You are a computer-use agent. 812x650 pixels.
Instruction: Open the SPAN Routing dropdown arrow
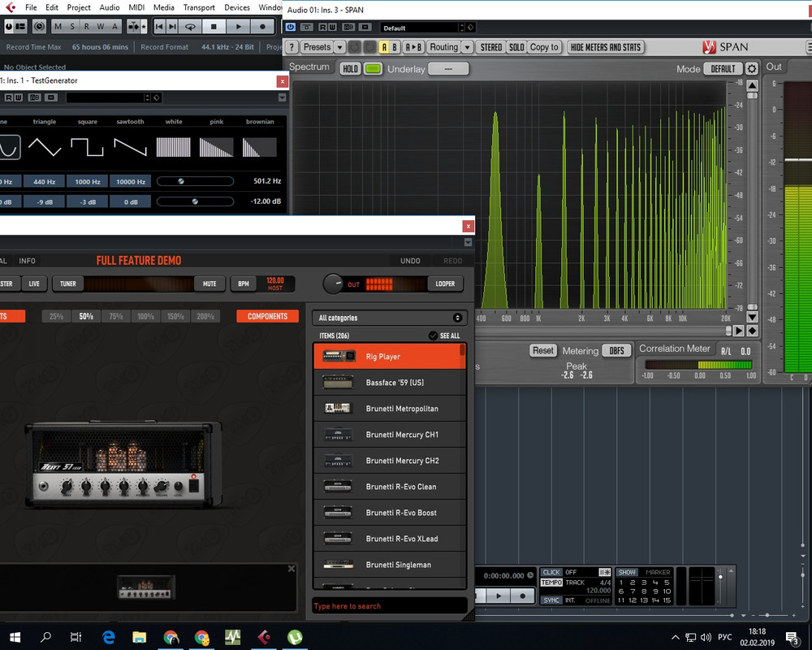(x=467, y=47)
